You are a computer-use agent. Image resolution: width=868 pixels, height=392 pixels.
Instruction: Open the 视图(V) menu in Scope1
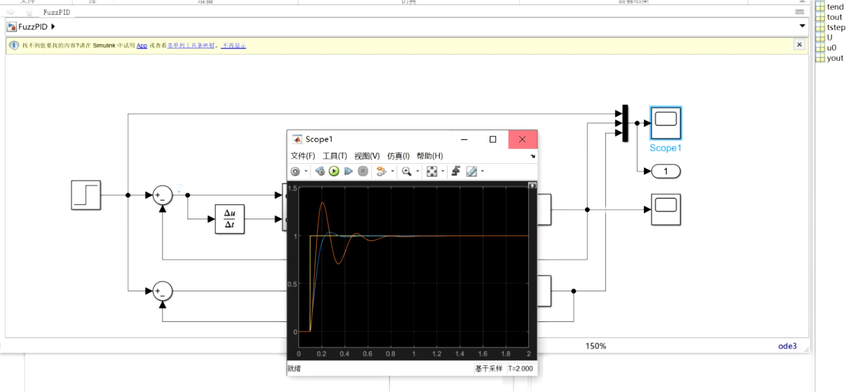[367, 156]
